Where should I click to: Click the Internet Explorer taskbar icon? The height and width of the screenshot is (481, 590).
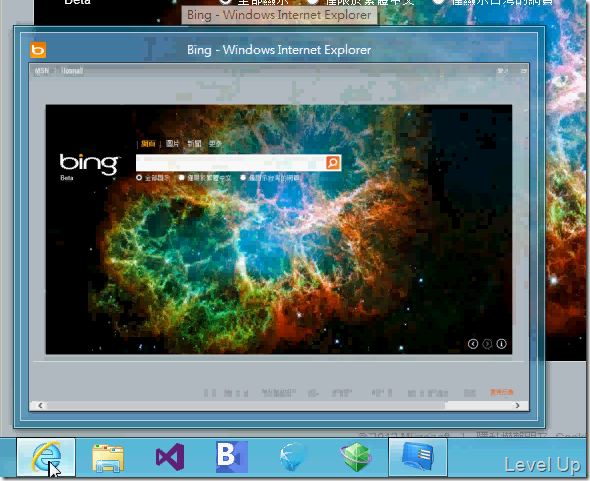point(46,457)
